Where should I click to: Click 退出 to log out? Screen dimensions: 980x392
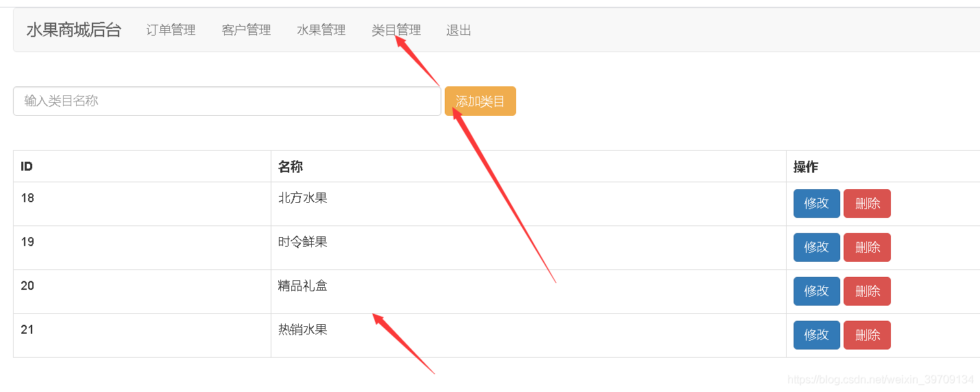tap(458, 30)
